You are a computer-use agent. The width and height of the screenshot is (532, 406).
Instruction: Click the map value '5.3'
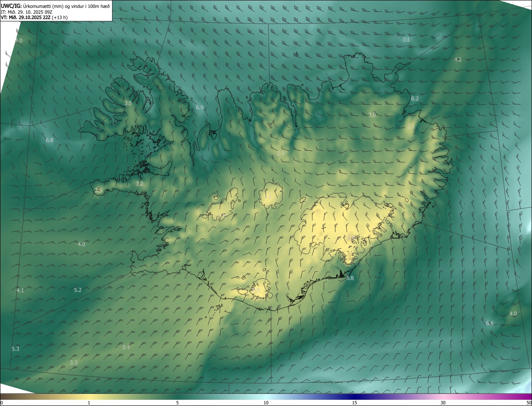(15, 349)
